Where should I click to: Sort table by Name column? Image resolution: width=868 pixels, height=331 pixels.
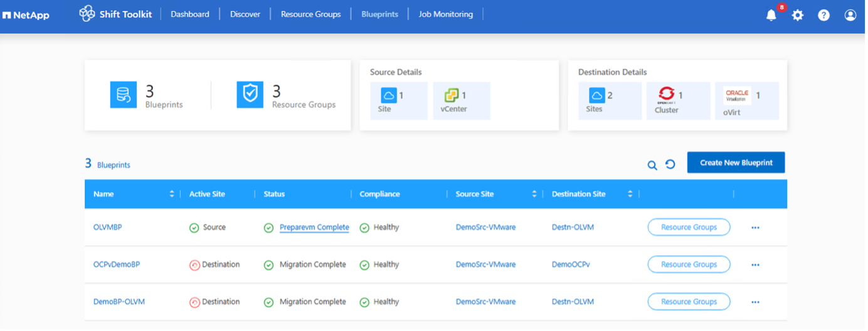tap(172, 194)
